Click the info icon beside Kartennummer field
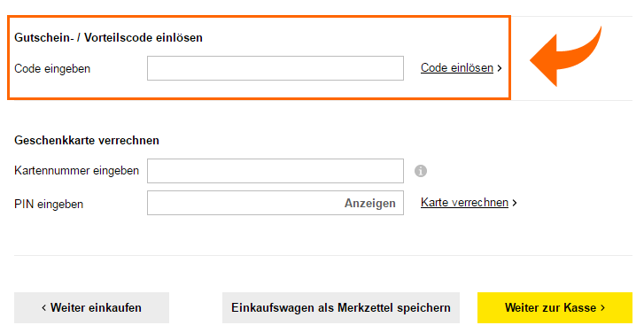 tap(421, 171)
